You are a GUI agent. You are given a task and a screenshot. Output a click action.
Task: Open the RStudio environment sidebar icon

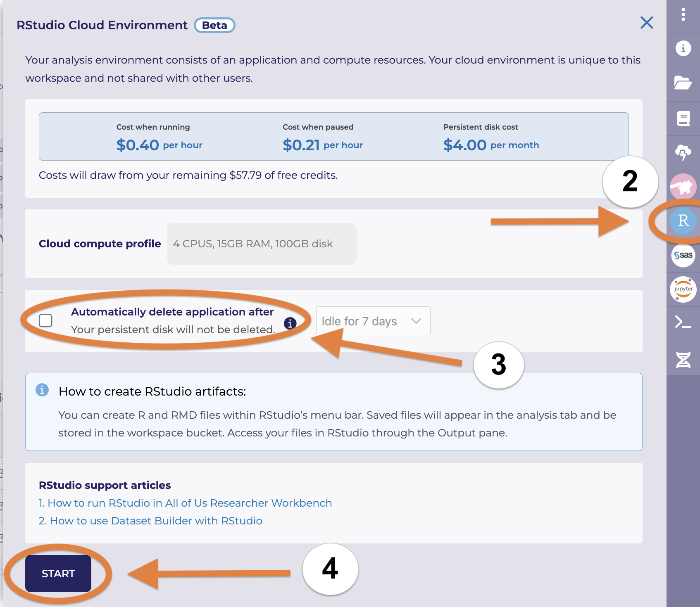coord(683,221)
